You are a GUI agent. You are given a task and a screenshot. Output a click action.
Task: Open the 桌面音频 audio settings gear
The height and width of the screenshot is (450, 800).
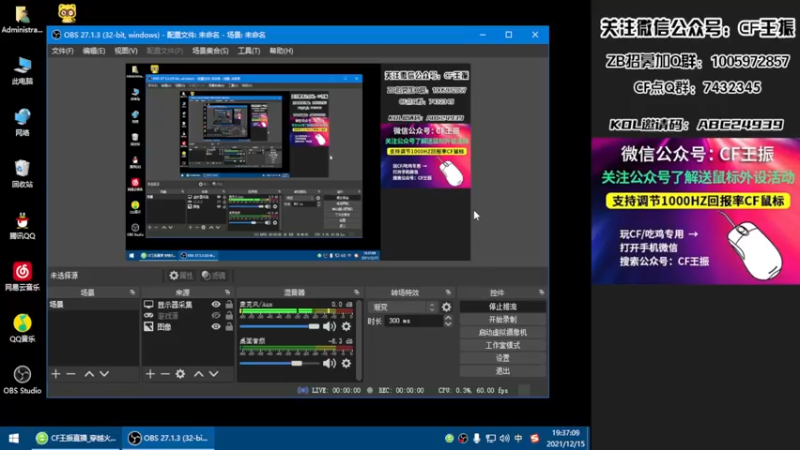point(346,363)
